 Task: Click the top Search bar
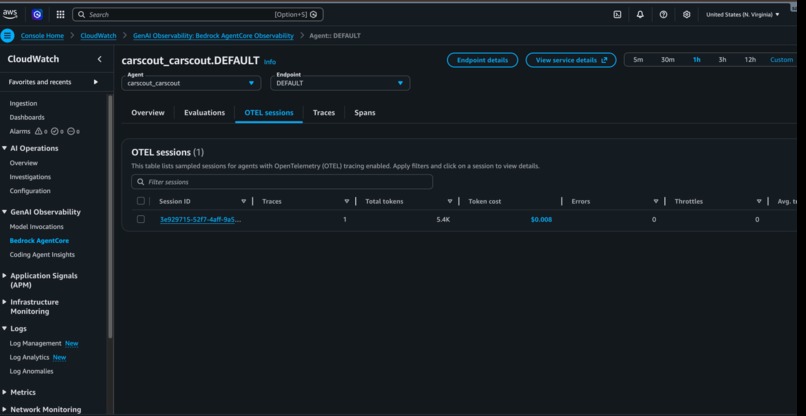[198, 15]
